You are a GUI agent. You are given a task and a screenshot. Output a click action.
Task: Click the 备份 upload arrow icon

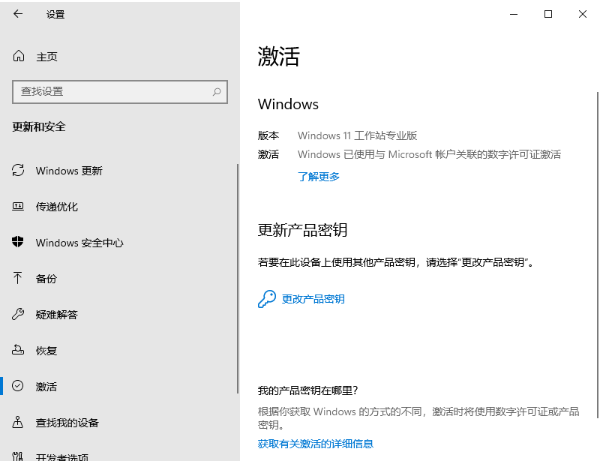click(18, 278)
